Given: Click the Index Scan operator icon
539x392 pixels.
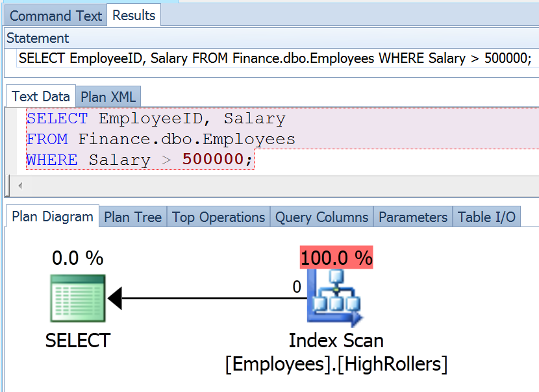Looking at the screenshot, I should [x=336, y=298].
